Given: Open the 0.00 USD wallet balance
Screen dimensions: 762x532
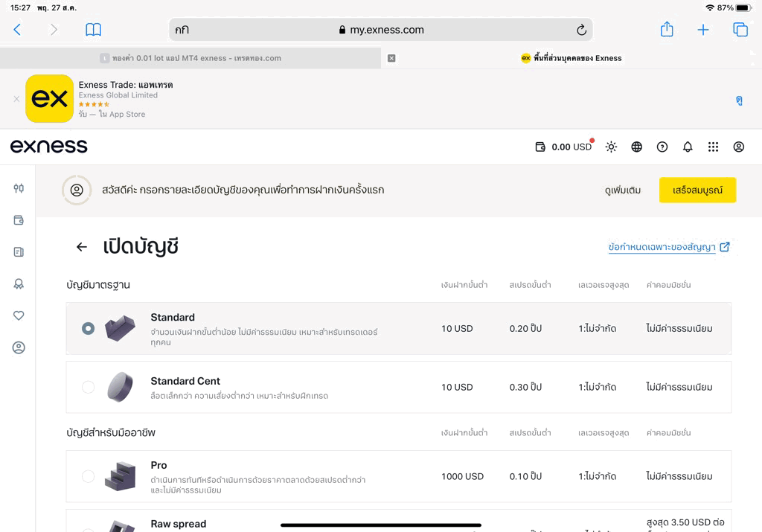Looking at the screenshot, I should click(563, 147).
